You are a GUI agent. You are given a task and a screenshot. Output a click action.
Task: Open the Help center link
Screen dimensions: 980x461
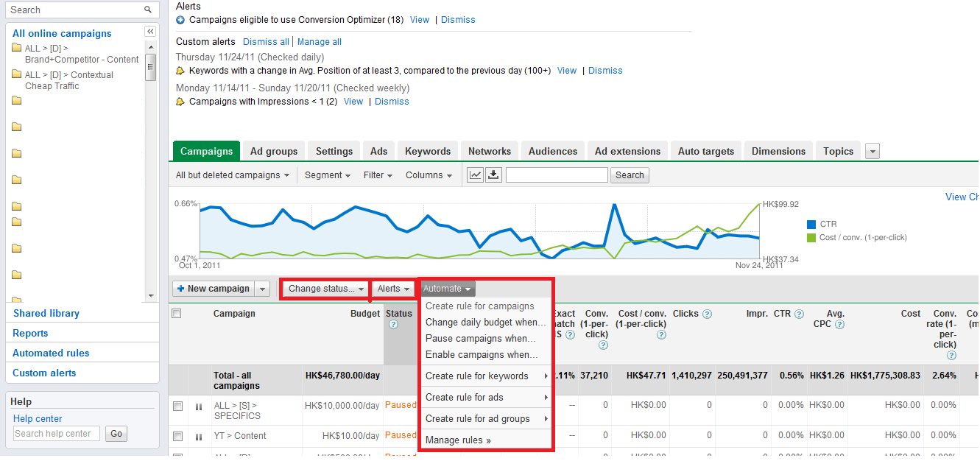tap(38, 419)
